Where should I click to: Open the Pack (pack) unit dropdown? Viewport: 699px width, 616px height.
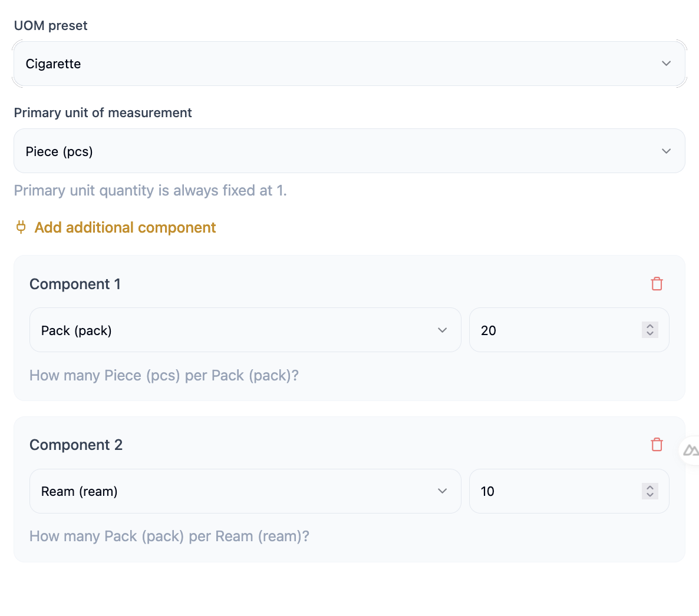(x=236, y=330)
